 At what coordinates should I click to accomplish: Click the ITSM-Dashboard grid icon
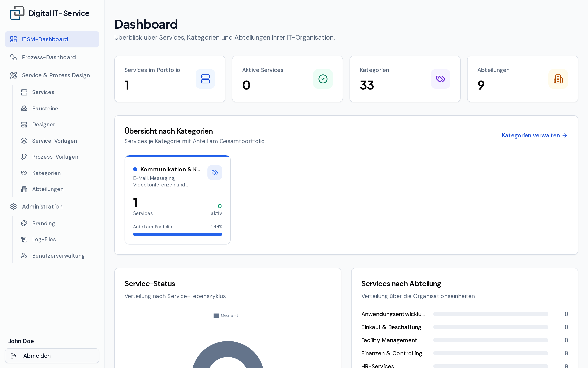[x=13, y=39]
